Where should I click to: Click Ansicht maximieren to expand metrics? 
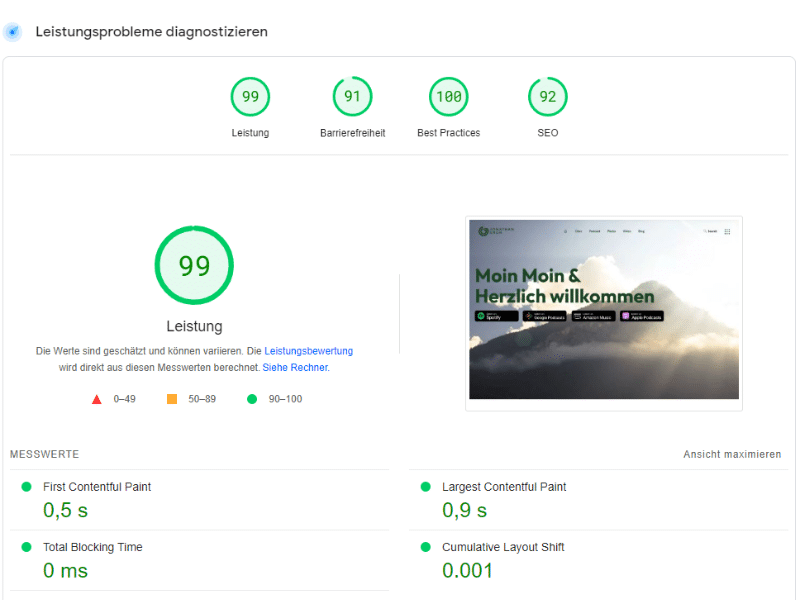click(x=732, y=454)
